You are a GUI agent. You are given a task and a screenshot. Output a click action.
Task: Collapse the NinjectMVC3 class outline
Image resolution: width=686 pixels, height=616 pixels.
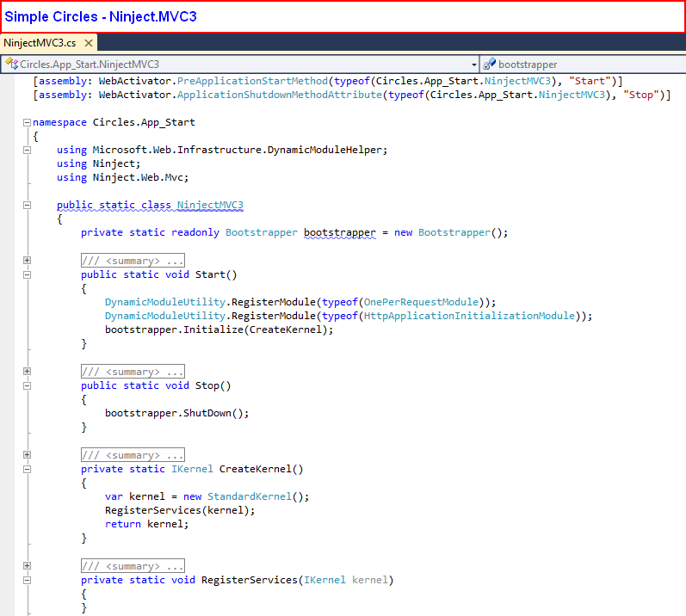point(28,205)
